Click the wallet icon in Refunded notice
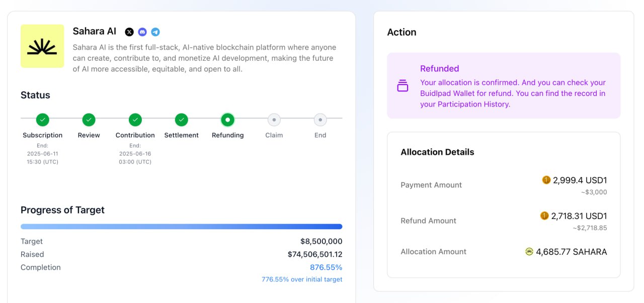644x303 pixels. pyautogui.click(x=403, y=85)
